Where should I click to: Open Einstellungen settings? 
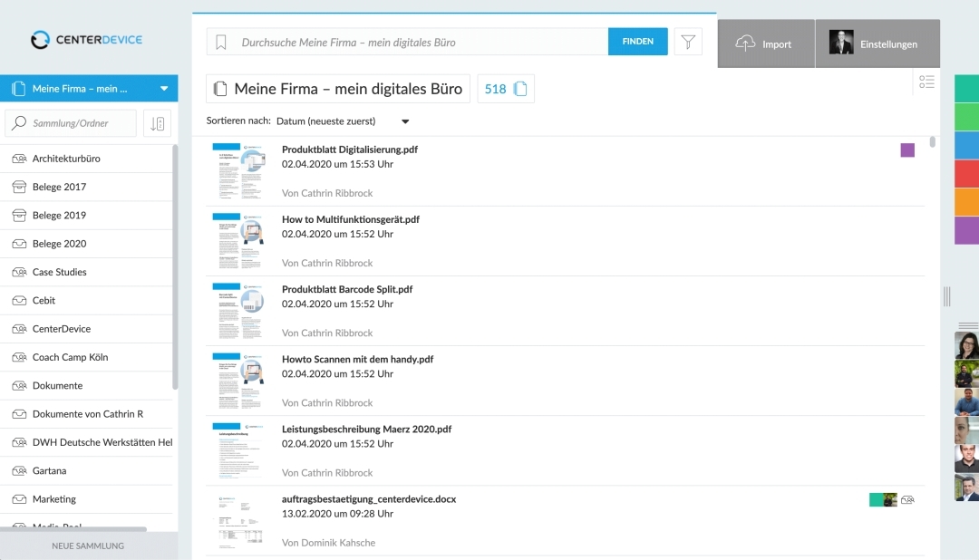(x=877, y=43)
